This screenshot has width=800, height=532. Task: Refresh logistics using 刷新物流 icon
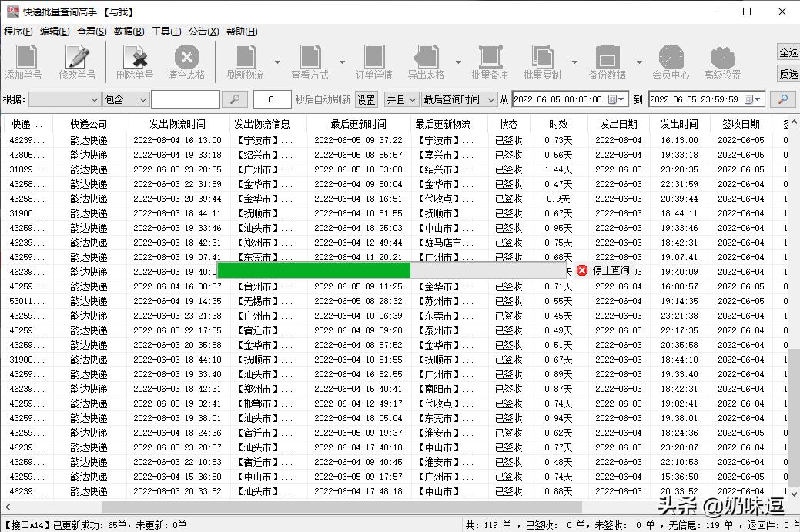pos(244,62)
